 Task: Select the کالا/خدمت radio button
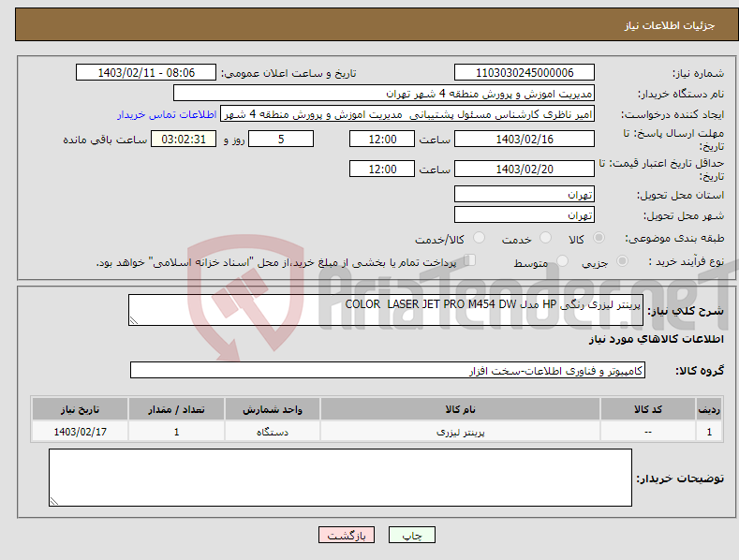[479, 238]
